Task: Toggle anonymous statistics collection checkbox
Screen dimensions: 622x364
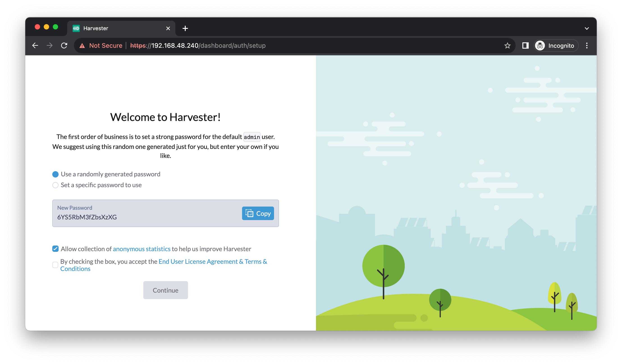Action: (55, 249)
